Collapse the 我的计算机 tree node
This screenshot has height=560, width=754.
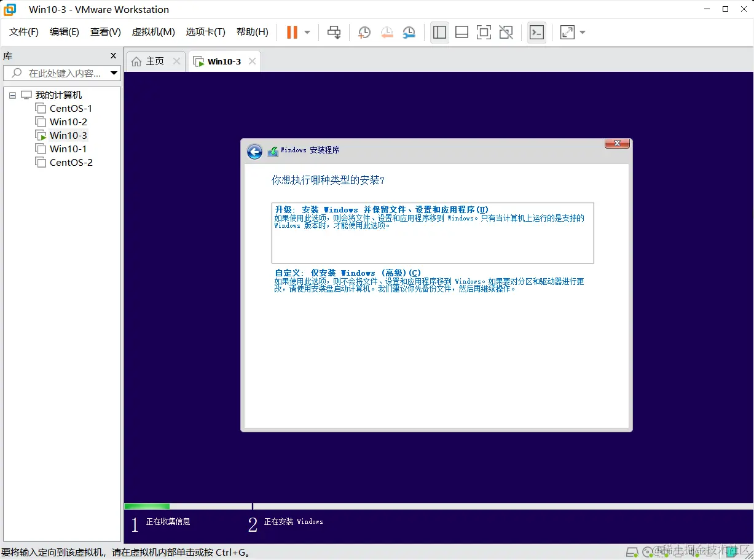pos(12,95)
